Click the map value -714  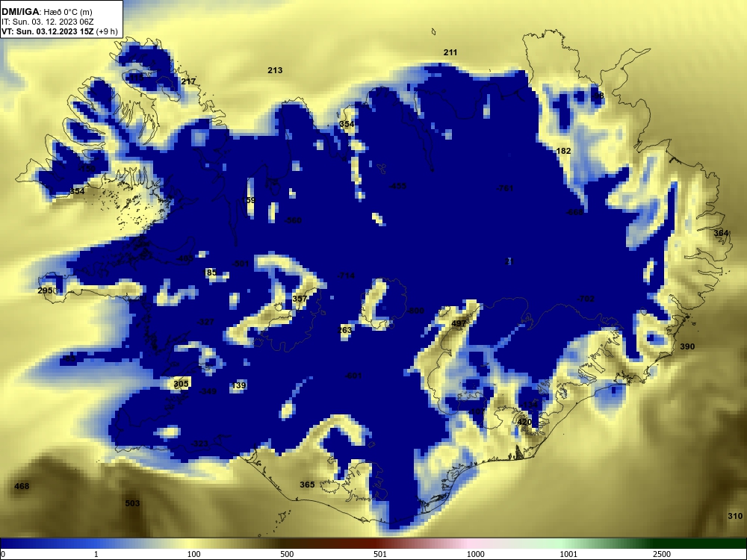[346, 276]
